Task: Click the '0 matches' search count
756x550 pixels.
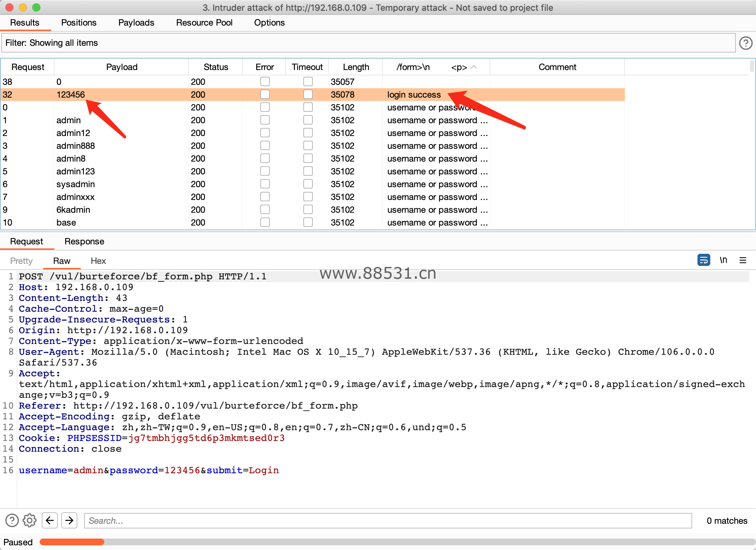Action: tap(727, 520)
